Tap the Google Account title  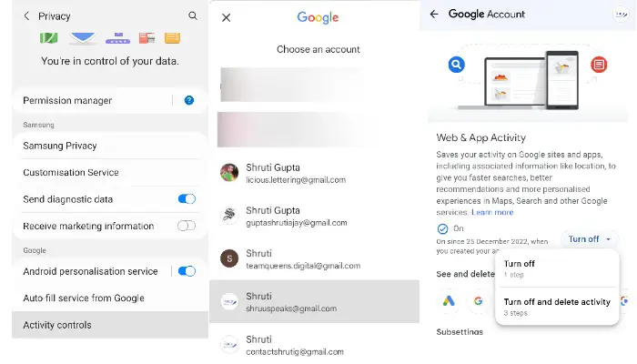(x=486, y=15)
